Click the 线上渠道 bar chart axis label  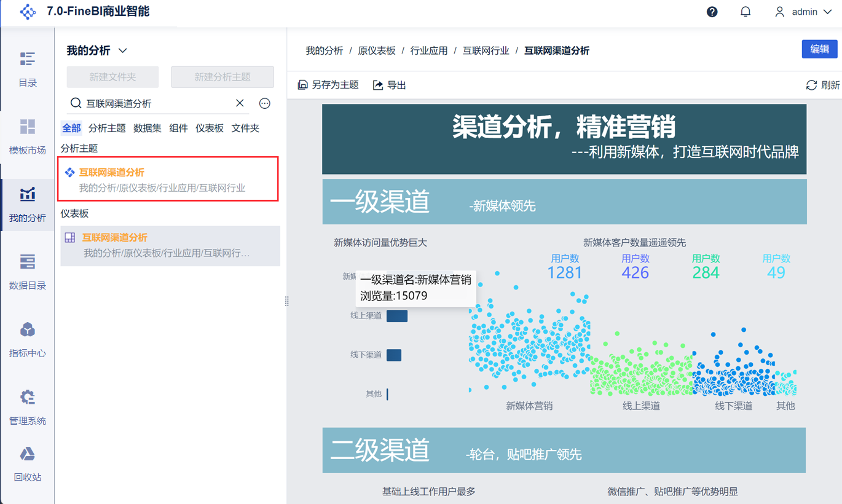click(366, 316)
